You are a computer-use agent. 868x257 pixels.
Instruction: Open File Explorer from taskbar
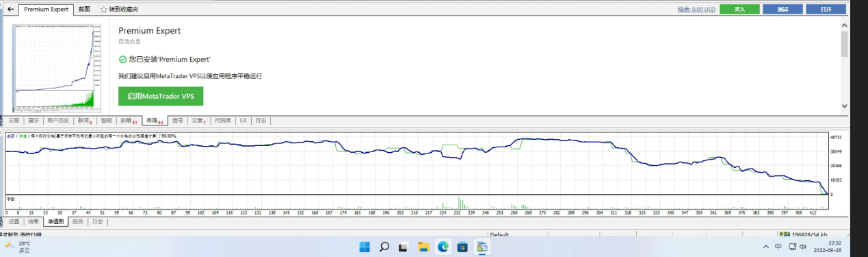423,246
